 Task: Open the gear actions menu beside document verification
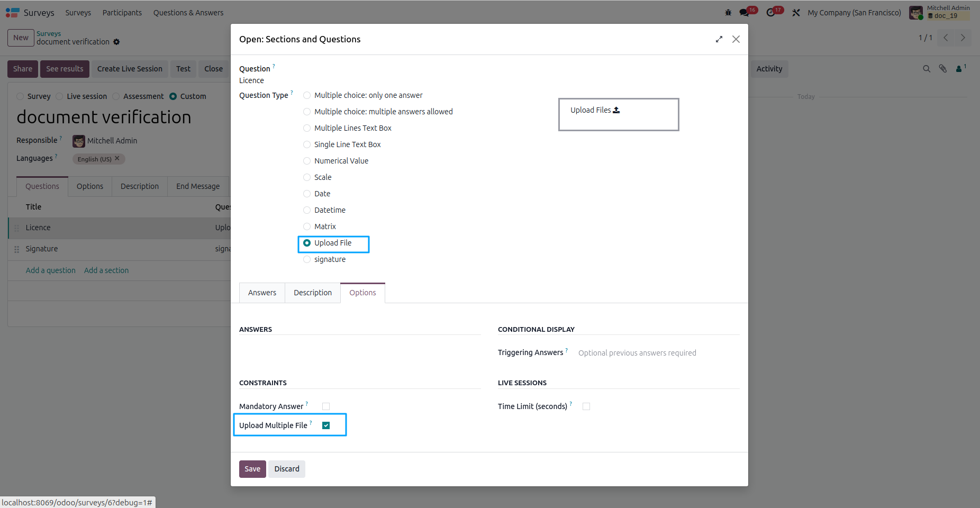116,42
